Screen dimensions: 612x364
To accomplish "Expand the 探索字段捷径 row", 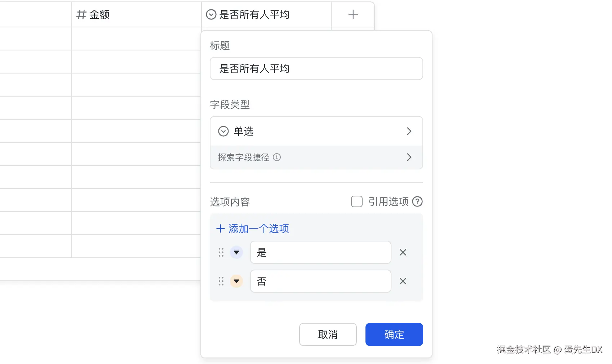I will [x=316, y=157].
